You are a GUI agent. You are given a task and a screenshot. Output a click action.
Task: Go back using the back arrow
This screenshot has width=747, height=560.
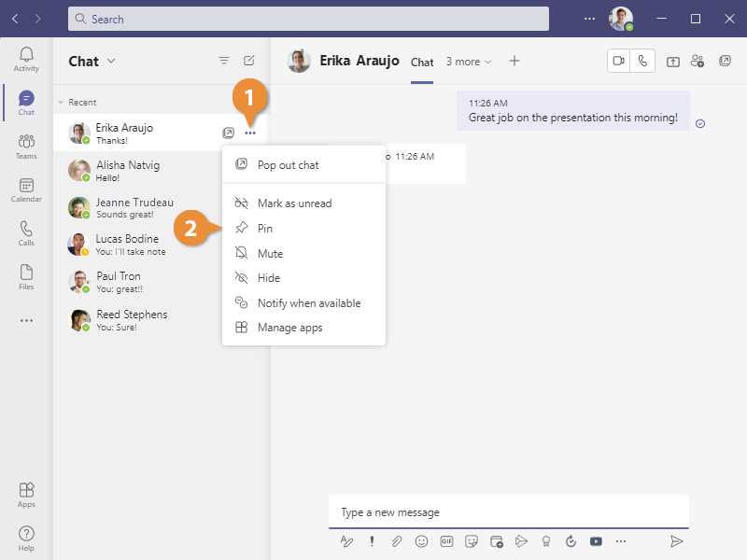pyautogui.click(x=15, y=19)
